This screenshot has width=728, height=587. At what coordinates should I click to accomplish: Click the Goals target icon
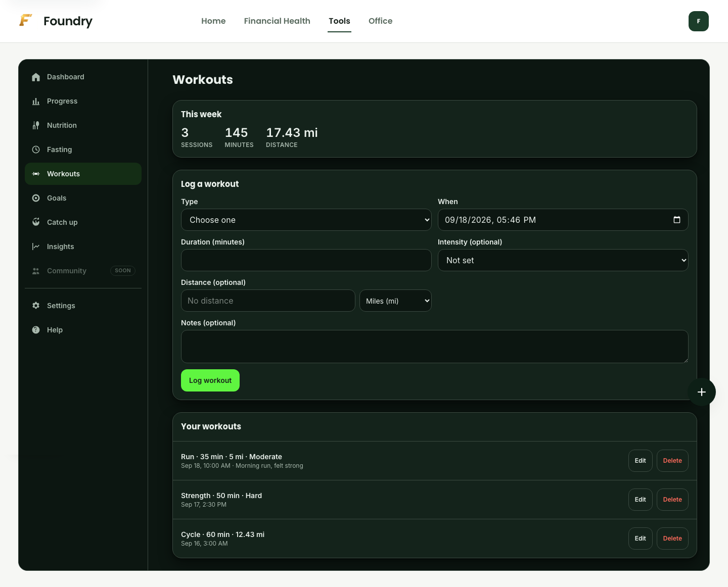click(x=36, y=198)
